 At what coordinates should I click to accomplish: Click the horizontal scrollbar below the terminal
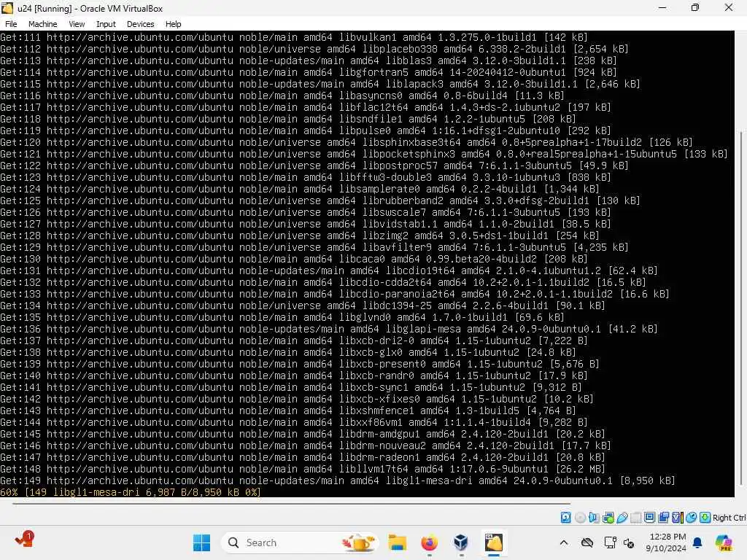pyautogui.click(x=292, y=503)
